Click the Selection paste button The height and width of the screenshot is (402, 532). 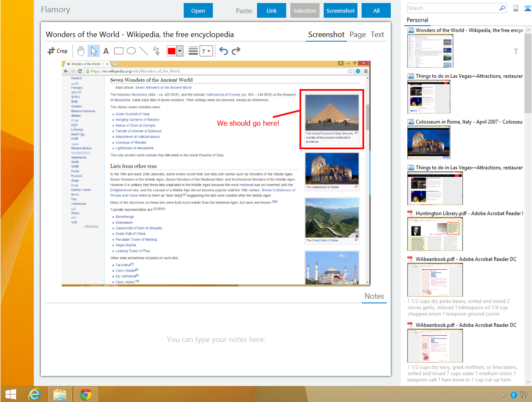click(305, 10)
